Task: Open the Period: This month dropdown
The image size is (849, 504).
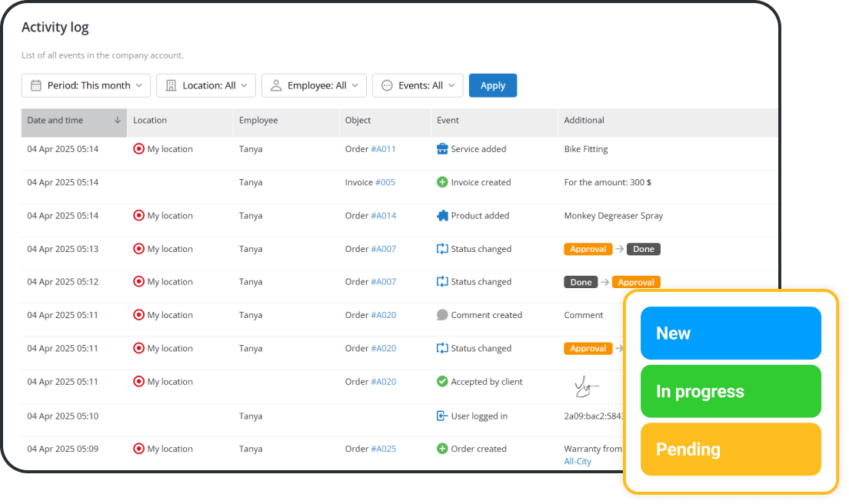Action: tap(85, 85)
